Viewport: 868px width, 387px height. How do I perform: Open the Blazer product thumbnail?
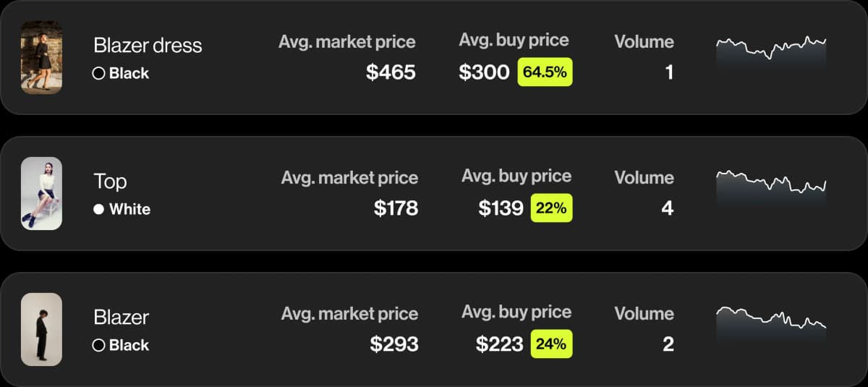click(41, 329)
